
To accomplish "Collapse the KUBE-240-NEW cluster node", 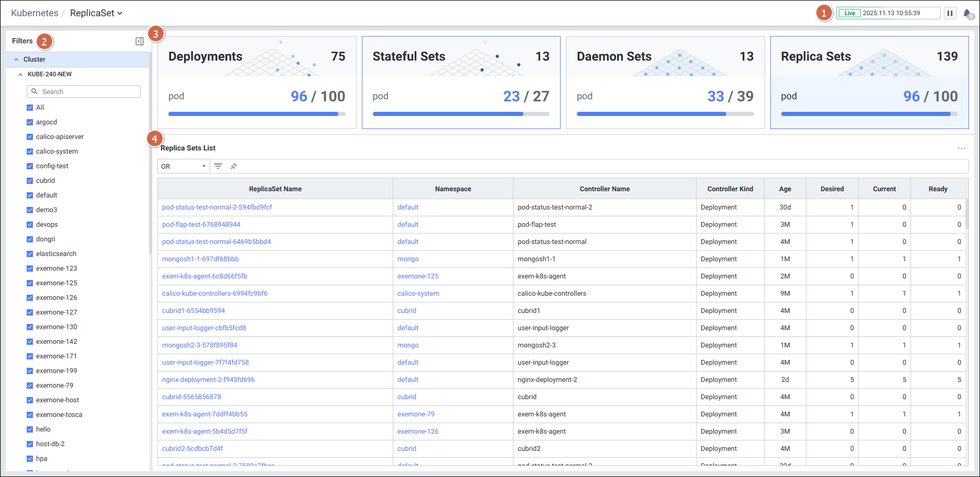I will [x=20, y=74].
